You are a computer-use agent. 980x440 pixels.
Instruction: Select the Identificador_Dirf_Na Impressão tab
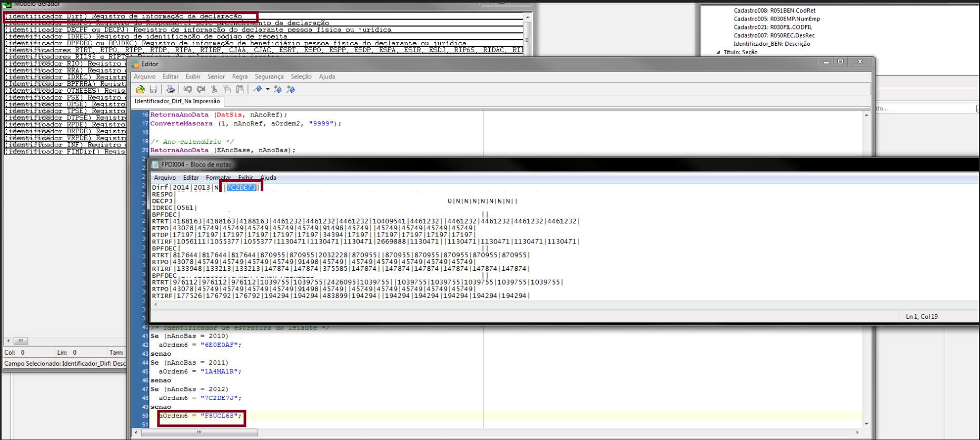[x=177, y=101]
